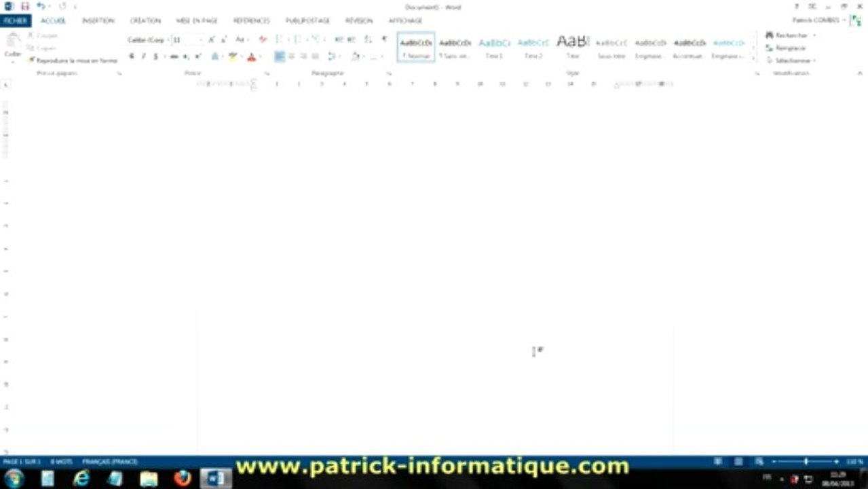Open Internet Explorer from the taskbar
Image resolution: width=868 pixels, height=489 pixels.
[x=81, y=479]
